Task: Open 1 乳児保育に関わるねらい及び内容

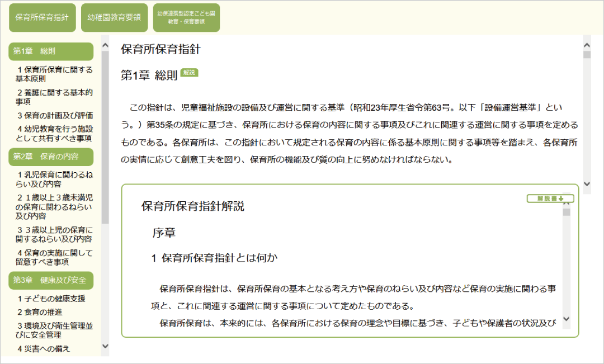Action: pos(54,179)
